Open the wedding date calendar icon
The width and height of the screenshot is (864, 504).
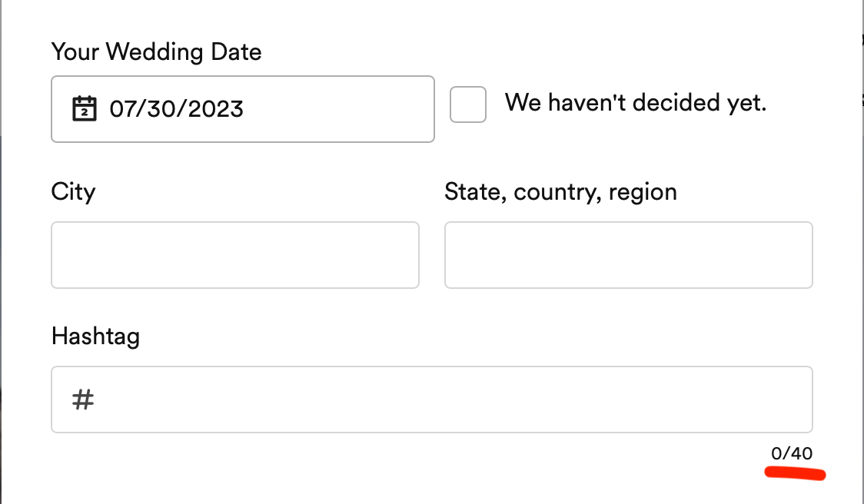(84, 108)
